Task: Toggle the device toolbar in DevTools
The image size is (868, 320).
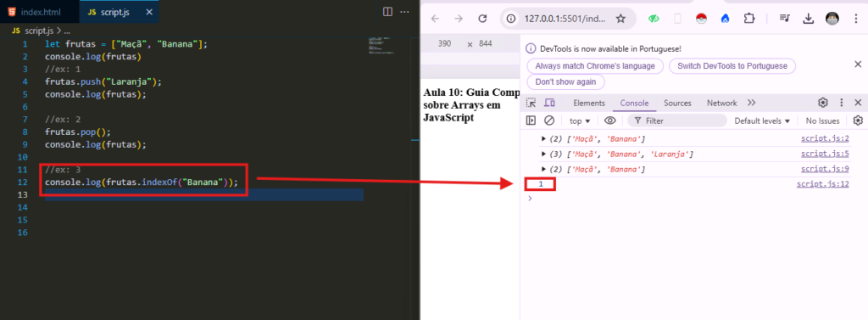Action: pyautogui.click(x=549, y=103)
